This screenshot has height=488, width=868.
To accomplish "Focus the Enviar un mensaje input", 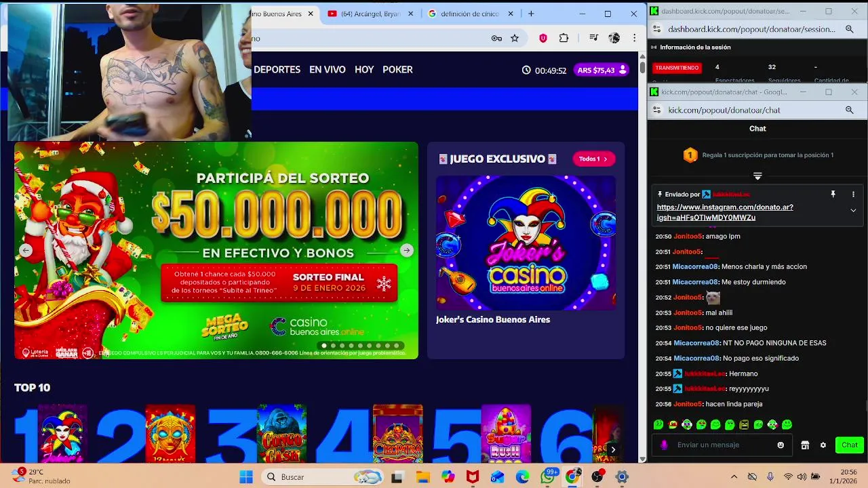I will click(x=722, y=445).
